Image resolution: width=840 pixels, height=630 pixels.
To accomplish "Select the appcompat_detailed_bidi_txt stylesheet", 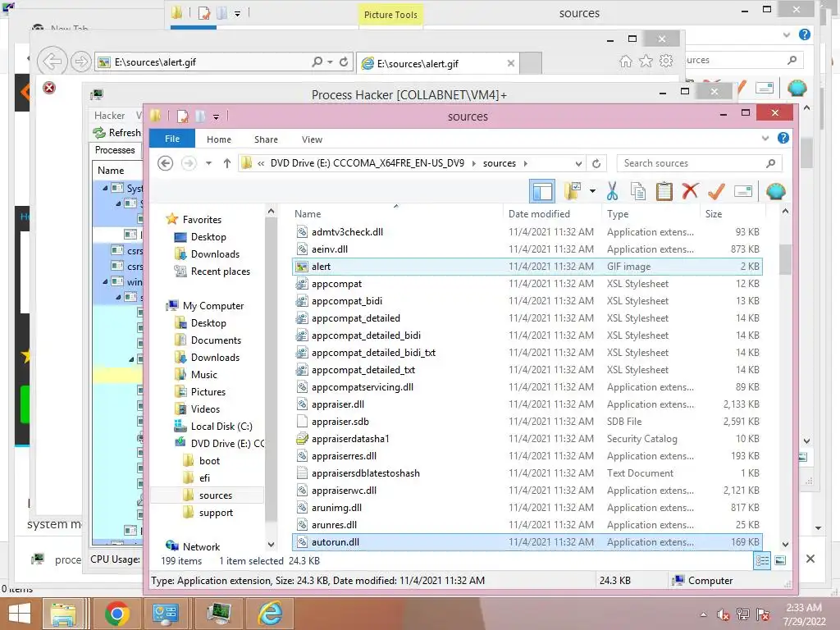I will (527, 353).
